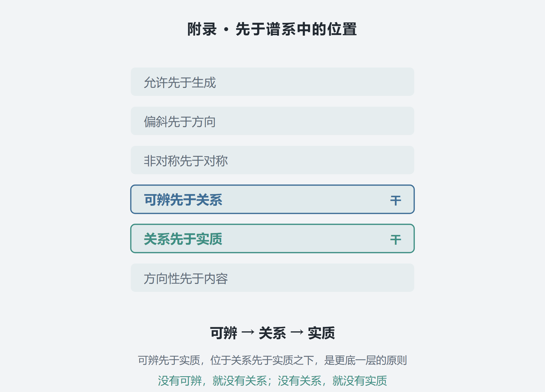Open the 非对称先于对称 entry
545x392 pixels.
(272, 160)
